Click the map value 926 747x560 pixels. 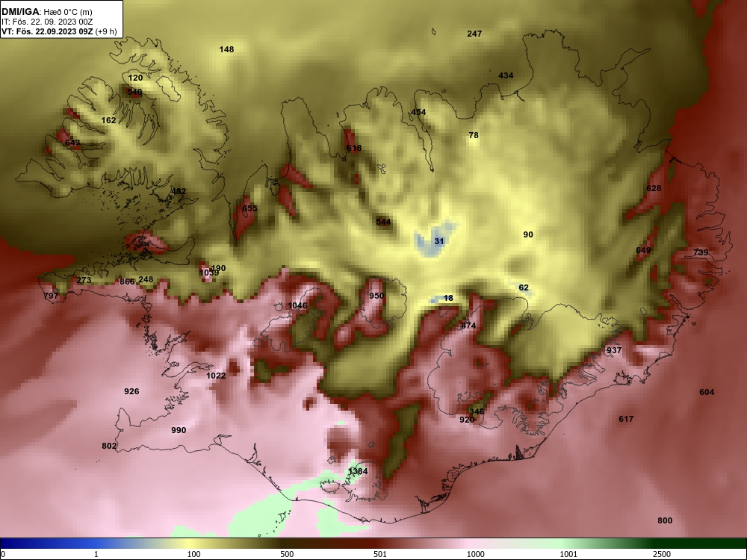131,391
